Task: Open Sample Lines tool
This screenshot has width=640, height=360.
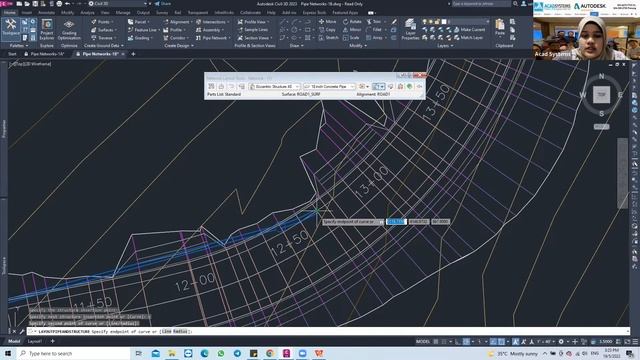Action: [x=253, y=30]
